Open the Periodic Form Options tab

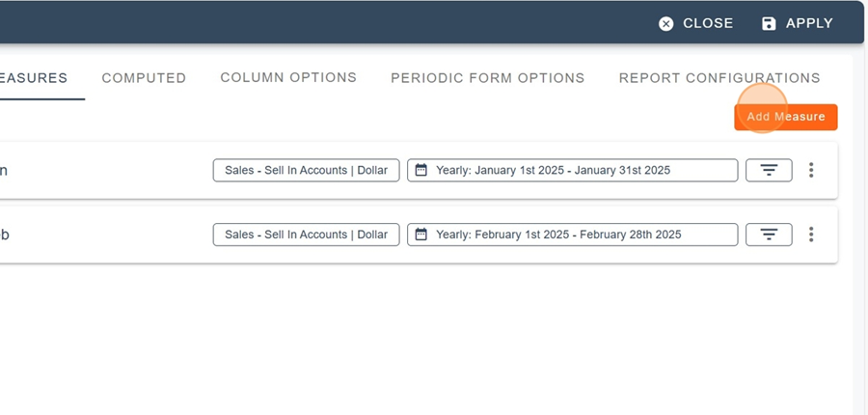488,78
